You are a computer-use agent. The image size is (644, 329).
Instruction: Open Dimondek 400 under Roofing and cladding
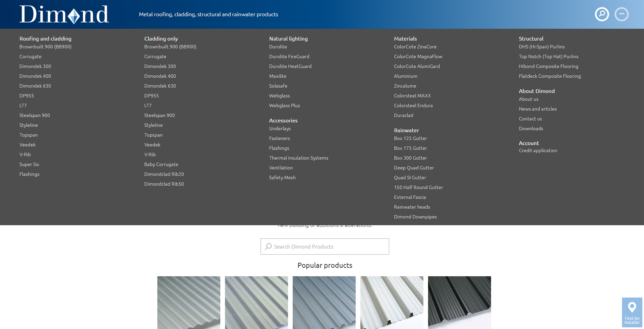(x=35, y=76)
